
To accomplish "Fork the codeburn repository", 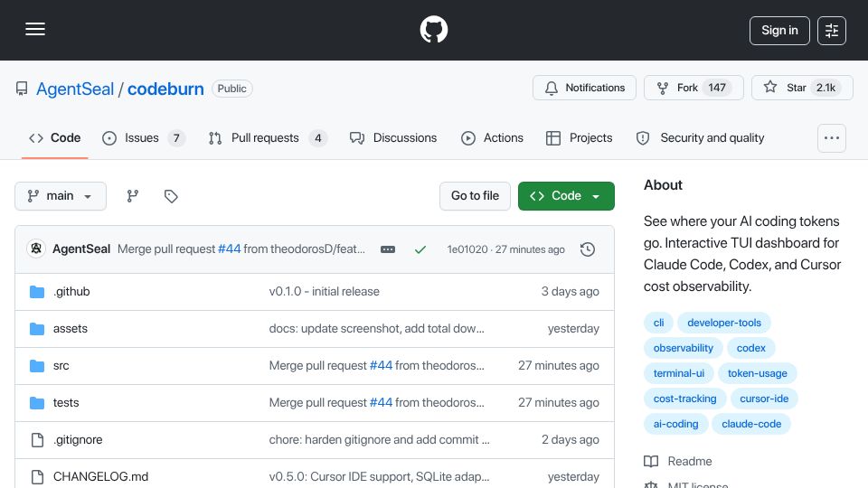I will (x=693, y=88).
